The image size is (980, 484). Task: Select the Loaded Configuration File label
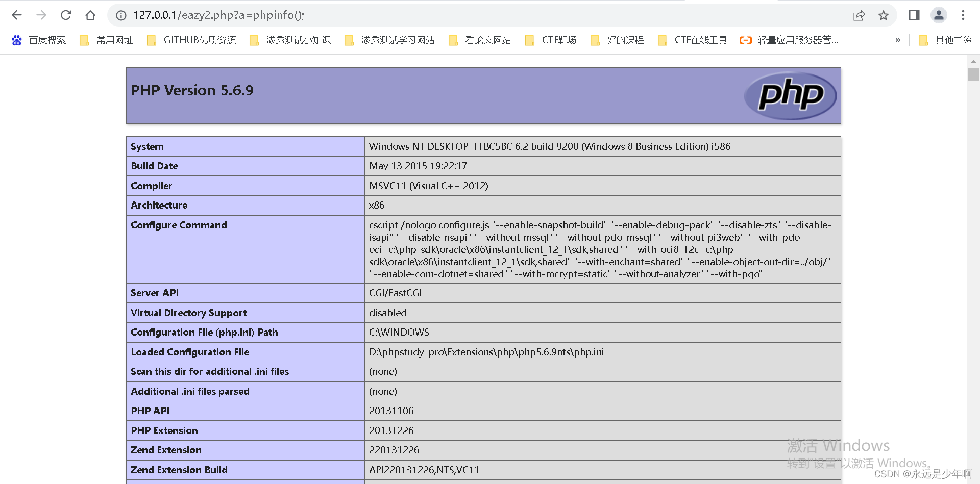click(x=190, y=352)
